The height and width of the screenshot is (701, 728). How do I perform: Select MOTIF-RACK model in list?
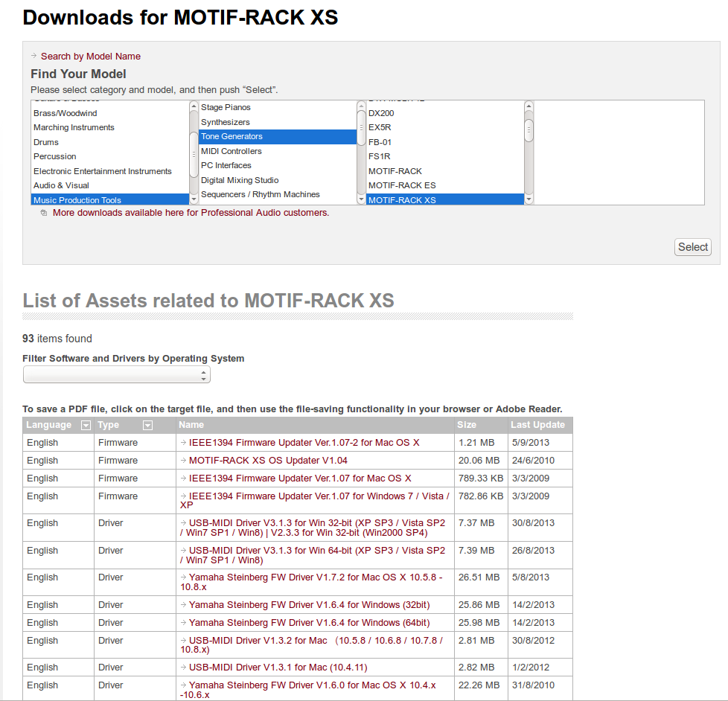coord(445,171)
